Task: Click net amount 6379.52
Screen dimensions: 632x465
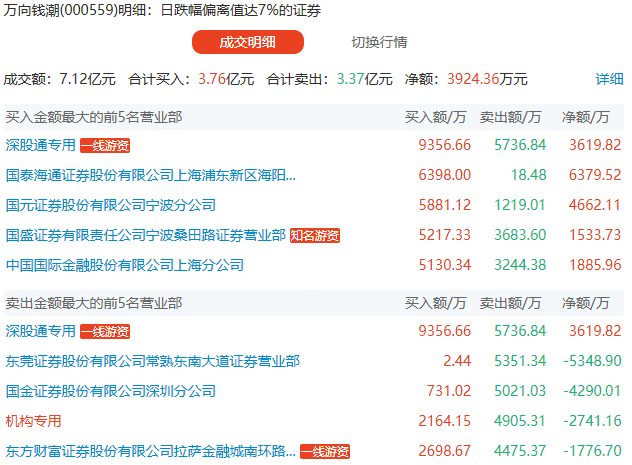Action: [x=595, y=175]
